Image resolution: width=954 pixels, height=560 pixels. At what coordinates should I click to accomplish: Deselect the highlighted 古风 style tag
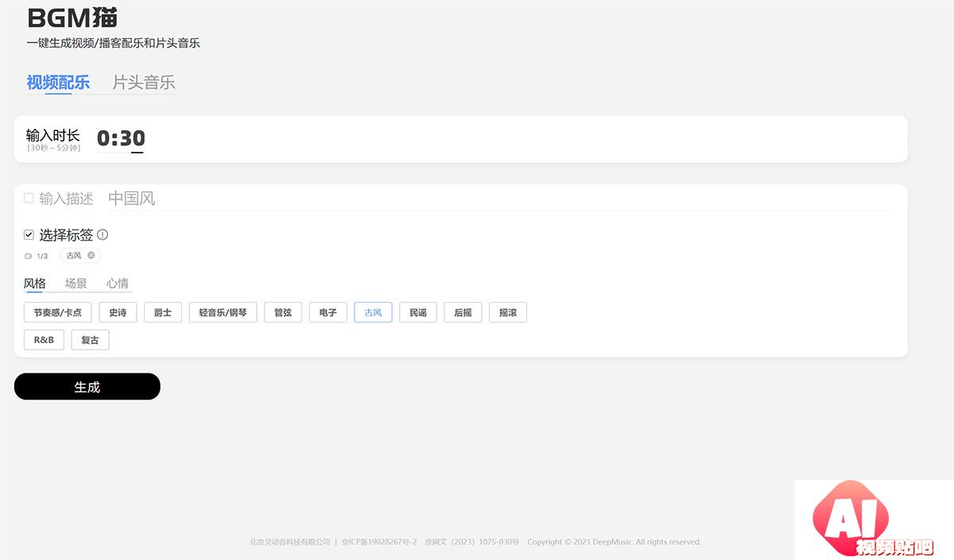pyautogui.click(x=373, y=312)
